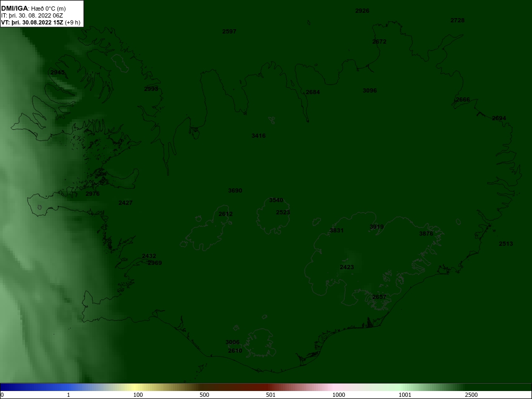Screen dimensions: 532x399
Task: Select the 1001 legend tick label
Action: (405, 395)
